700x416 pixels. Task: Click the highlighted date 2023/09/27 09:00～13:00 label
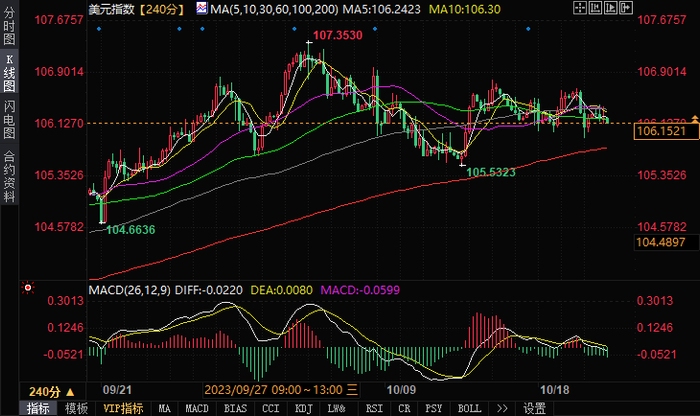[x=281, y=390]
